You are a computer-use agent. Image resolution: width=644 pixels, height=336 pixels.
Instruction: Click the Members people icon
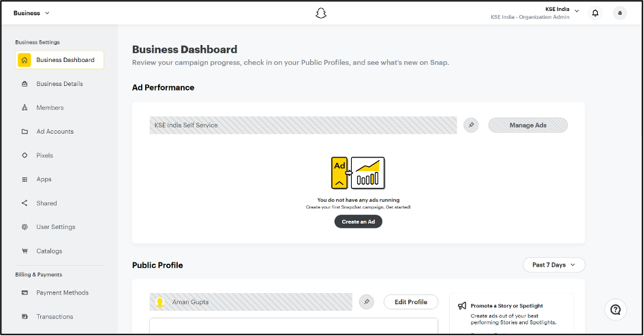pyautogui.click(x=25, y=108)
